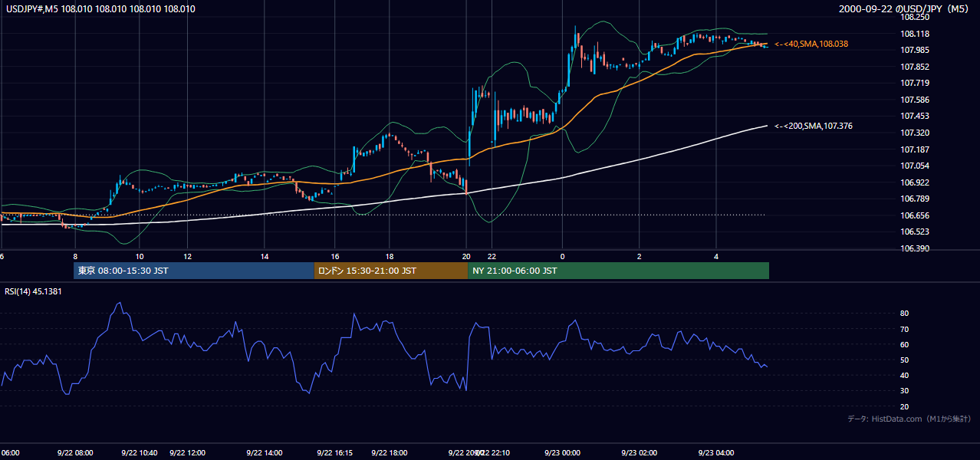Click the 200 SMA label reading 107.376

[x=814, y=126]
